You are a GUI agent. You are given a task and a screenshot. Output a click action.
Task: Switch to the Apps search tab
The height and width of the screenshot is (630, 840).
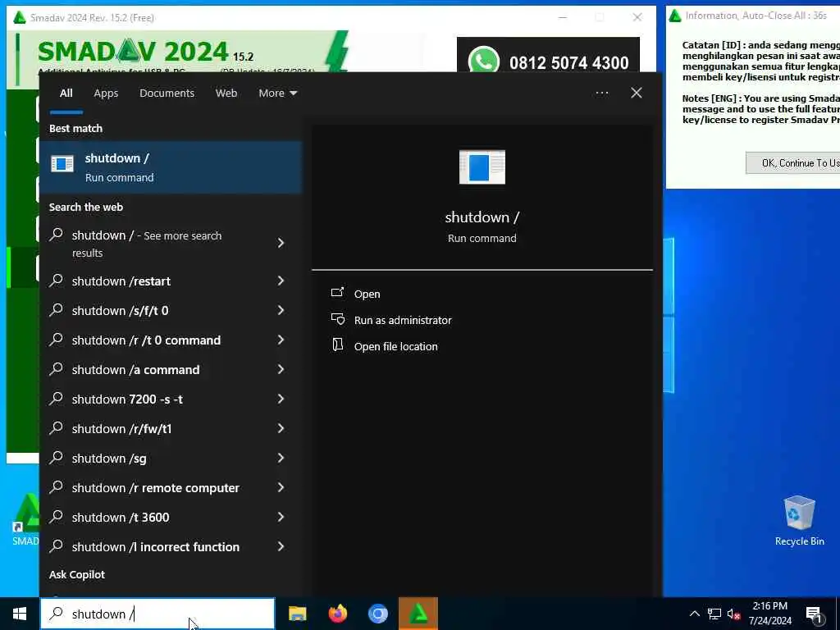[x=106, y=94]
